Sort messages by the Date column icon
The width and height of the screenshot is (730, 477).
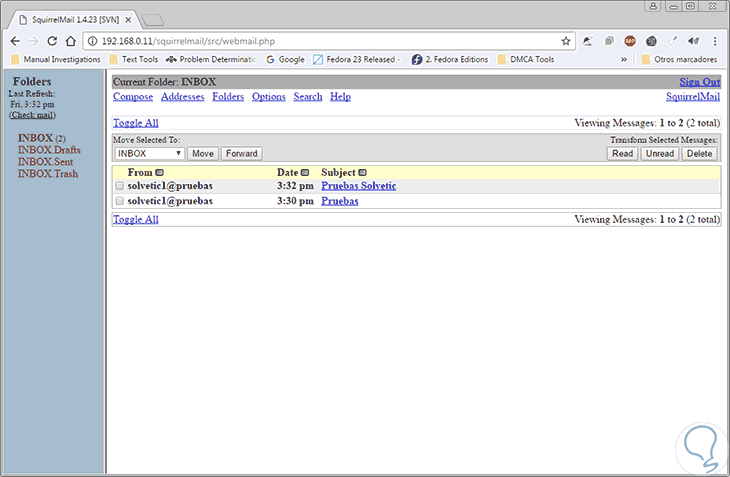point(305,173)
